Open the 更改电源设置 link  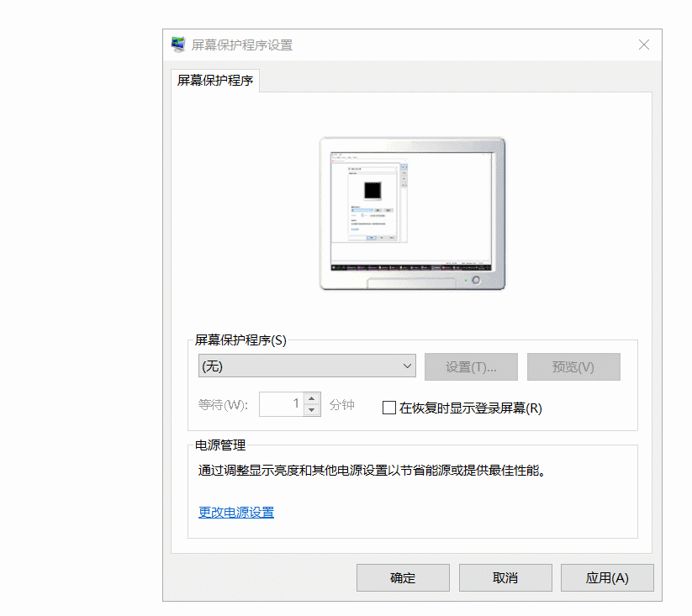click(x=236, y=513)
